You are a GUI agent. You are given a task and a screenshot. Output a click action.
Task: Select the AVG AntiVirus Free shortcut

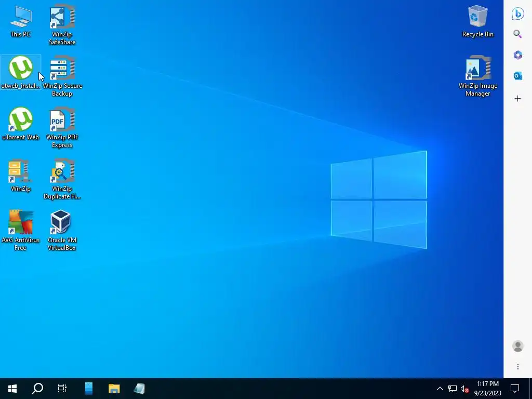(20, 231)
